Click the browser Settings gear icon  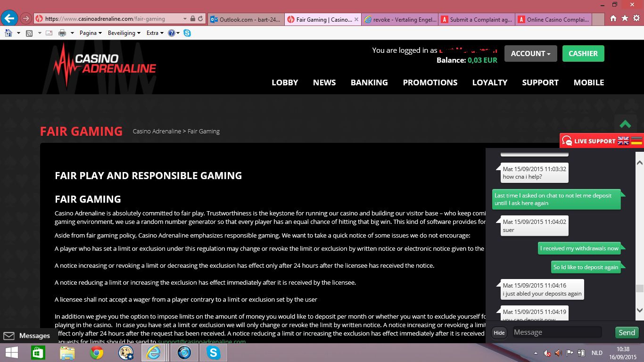636,18
